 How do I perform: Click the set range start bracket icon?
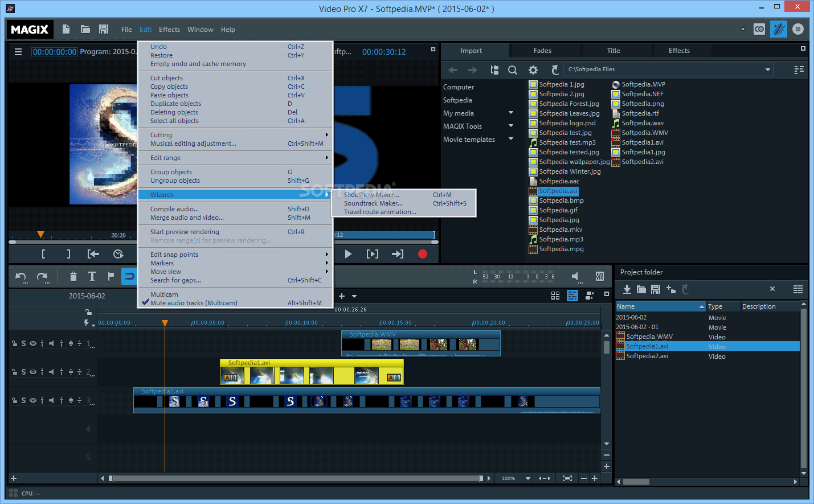click(43, 254)
